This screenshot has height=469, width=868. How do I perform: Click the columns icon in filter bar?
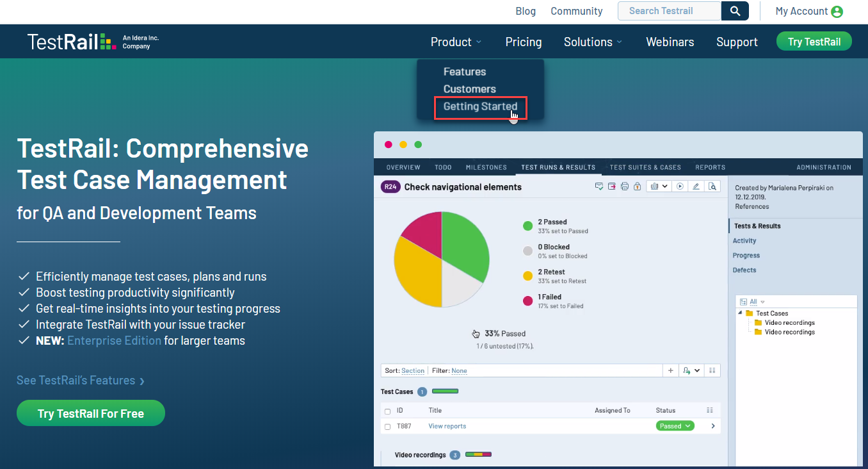point(712,370)
